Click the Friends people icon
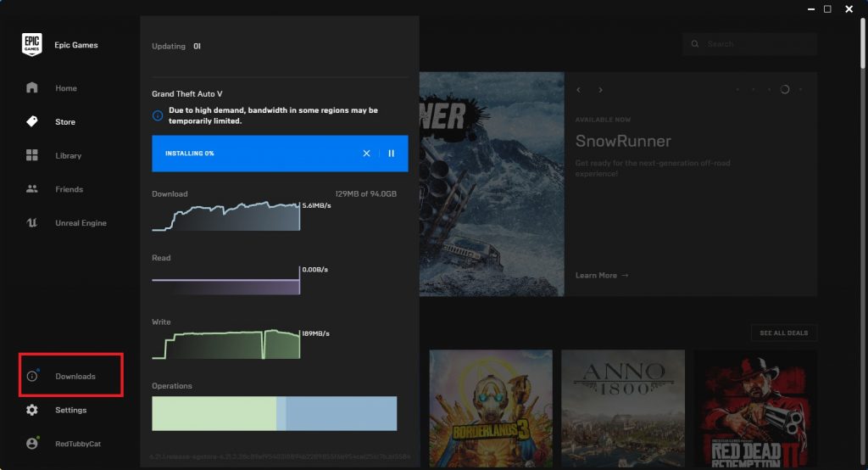868x470 pixels. [x=32, y=189]
